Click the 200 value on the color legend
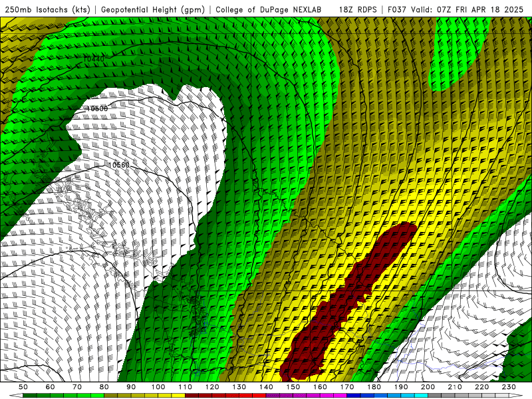 click(x=428, y=387)
